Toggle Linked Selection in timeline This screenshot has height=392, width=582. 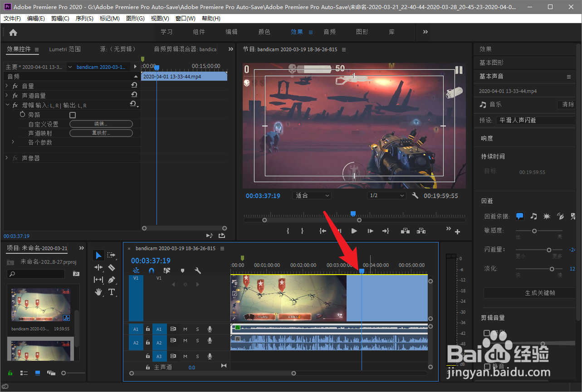click(x=167, y=271)
